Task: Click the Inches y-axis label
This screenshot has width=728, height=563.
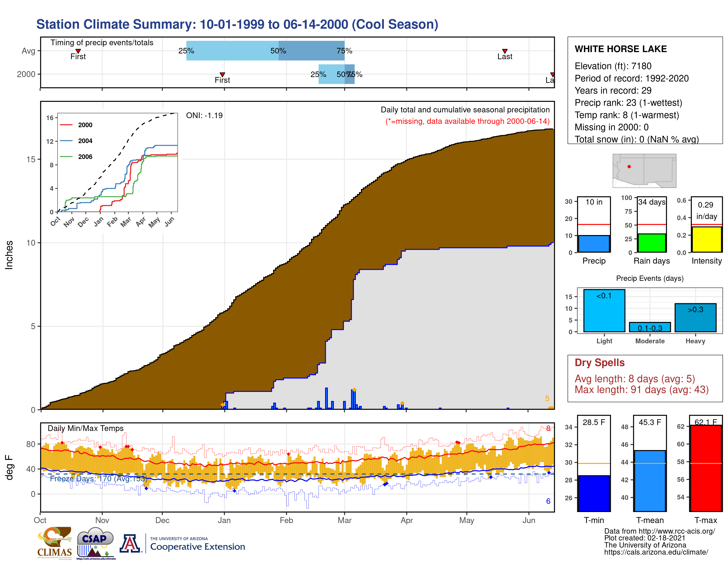Action: tap(9, 255)
